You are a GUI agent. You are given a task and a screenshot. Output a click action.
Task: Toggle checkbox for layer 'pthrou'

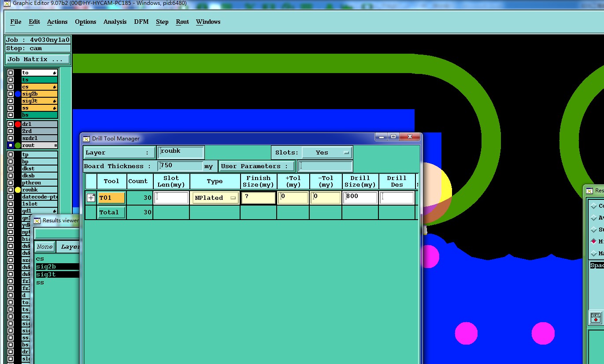(x=11, y=183)
